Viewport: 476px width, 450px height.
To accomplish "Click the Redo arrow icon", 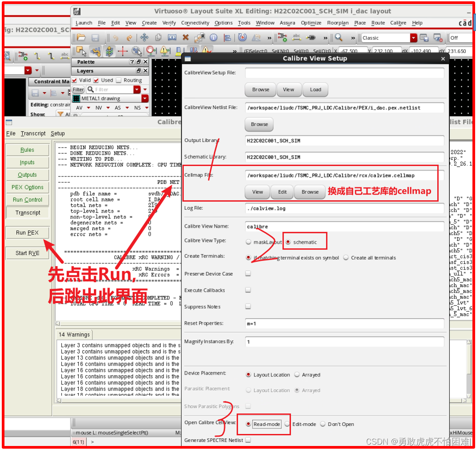I will 129,38.
